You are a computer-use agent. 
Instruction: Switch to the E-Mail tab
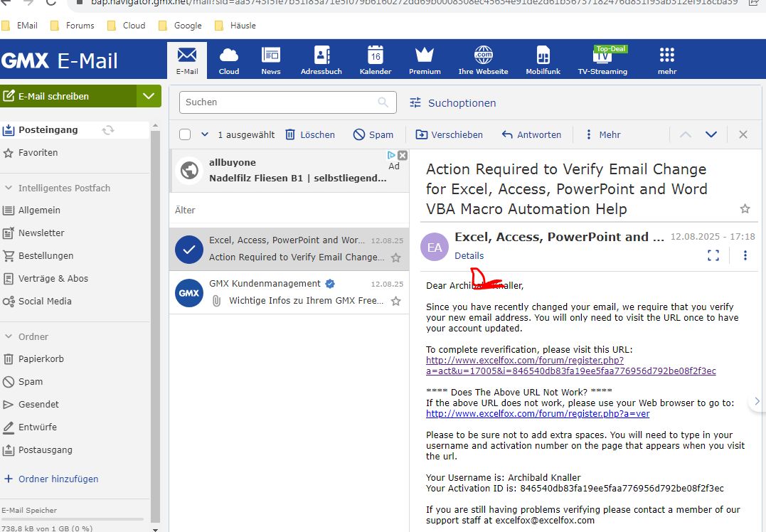187,60
